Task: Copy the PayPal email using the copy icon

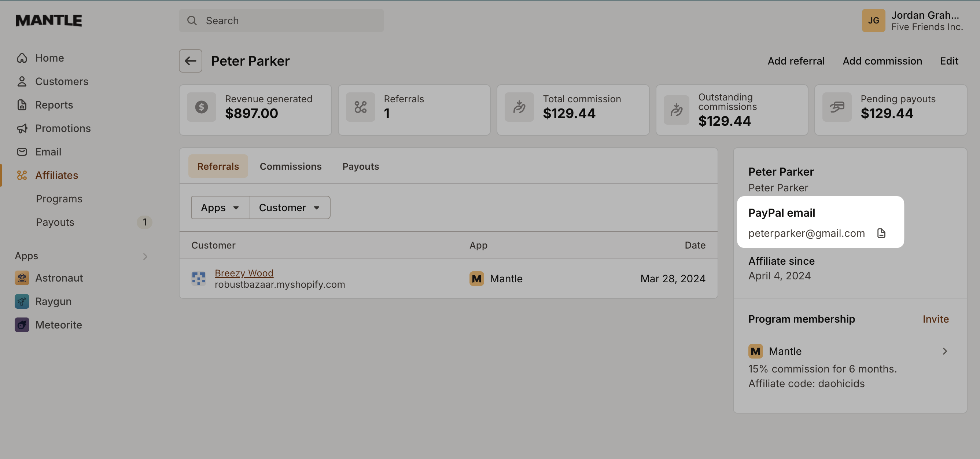Action: [881, 233]
